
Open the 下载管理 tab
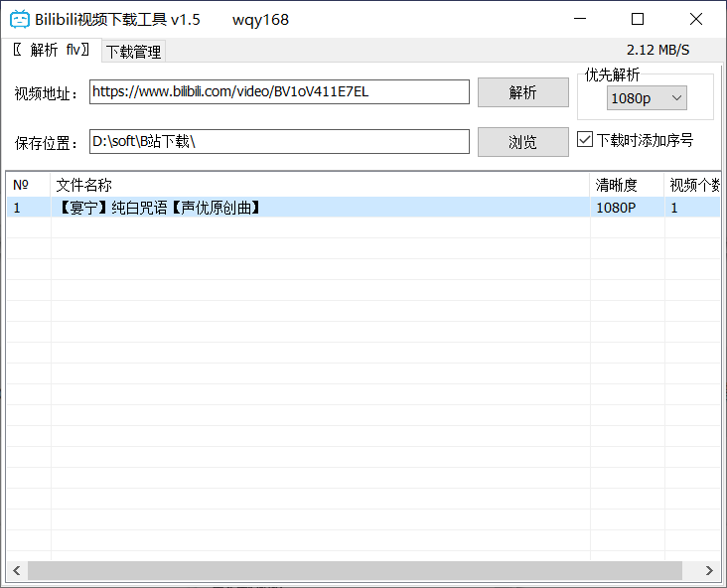(x=133, y=52)
